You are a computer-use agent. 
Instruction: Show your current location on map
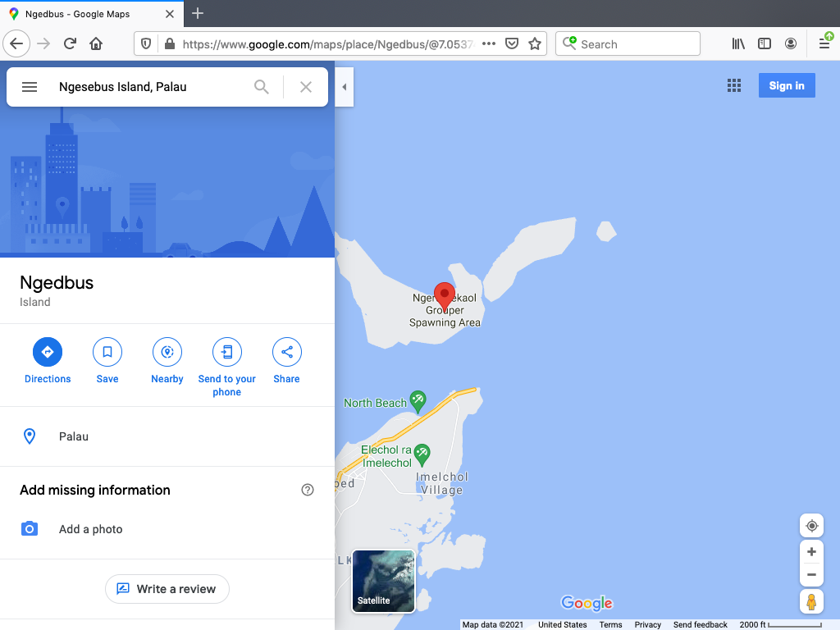tap(811, 526)
